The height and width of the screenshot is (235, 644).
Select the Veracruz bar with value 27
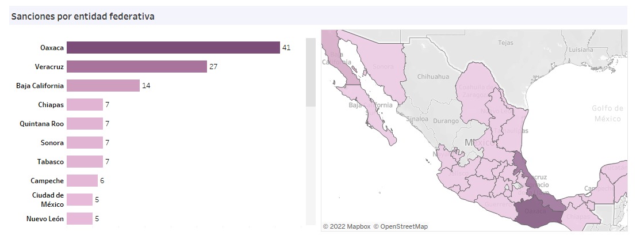[x=136, y=66]
